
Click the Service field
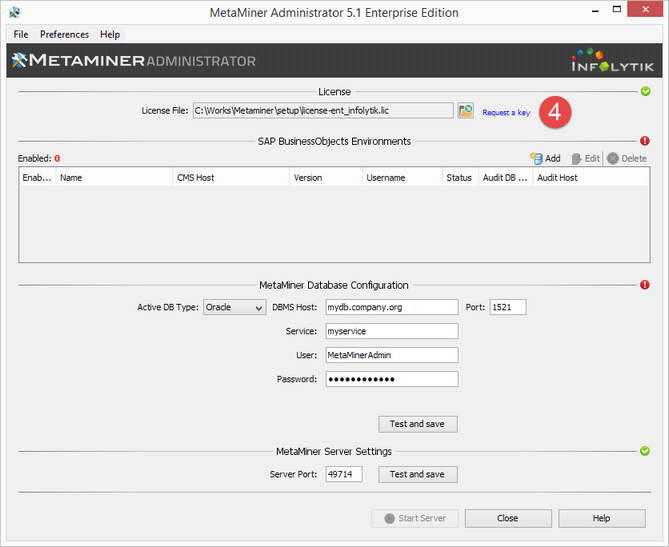(x=392, y=331)
